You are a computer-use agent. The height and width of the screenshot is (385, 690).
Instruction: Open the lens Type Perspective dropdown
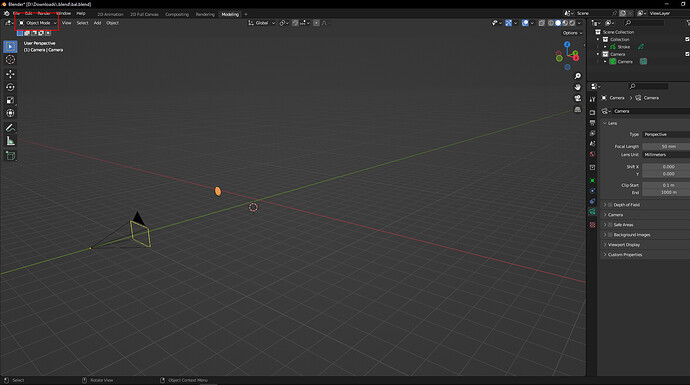[666, 134]
